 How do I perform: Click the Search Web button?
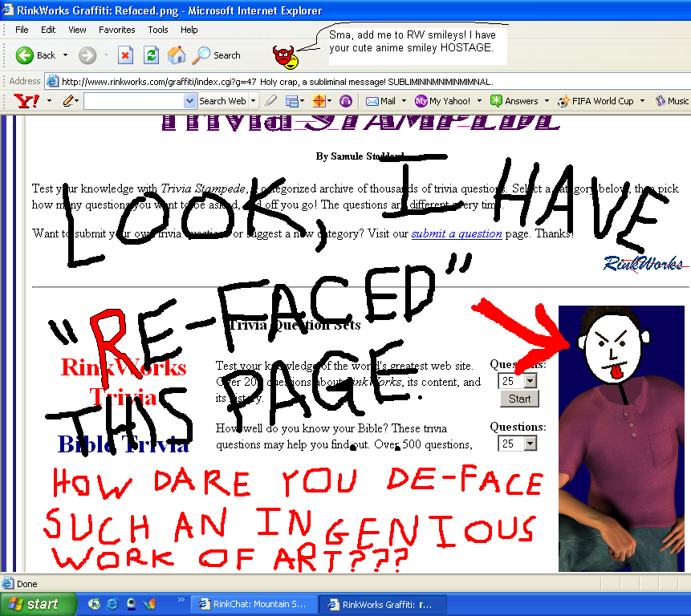point(222,101)
